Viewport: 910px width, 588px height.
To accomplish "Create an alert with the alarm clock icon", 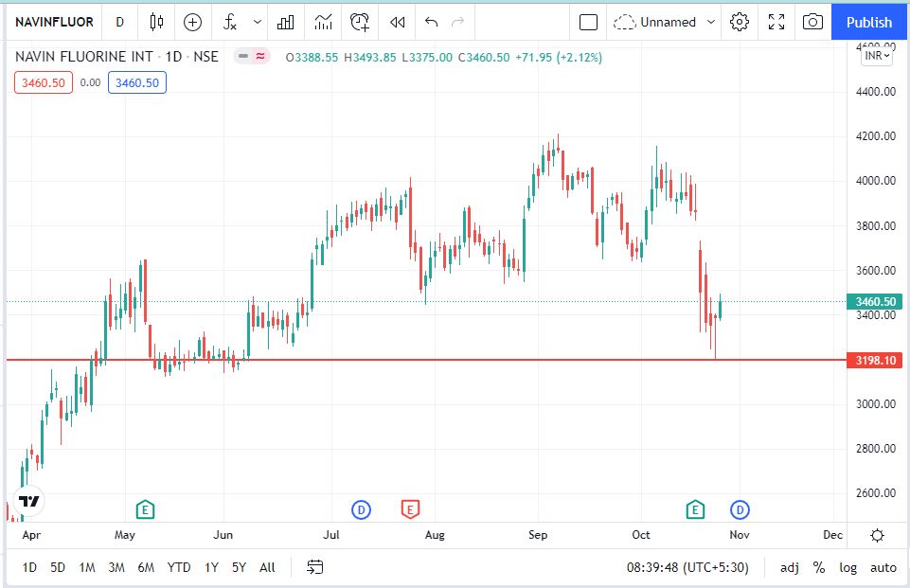I will click(360, 22).
